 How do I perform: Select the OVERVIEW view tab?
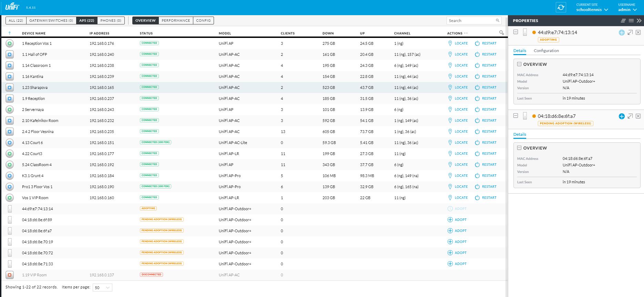[x=145, y=20]
